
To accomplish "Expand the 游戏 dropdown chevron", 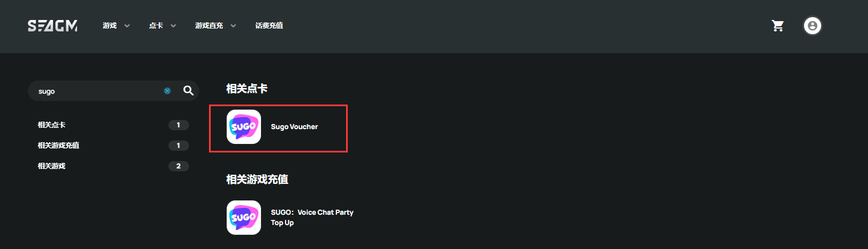I will pyautogui.click(x=127, y=26).
